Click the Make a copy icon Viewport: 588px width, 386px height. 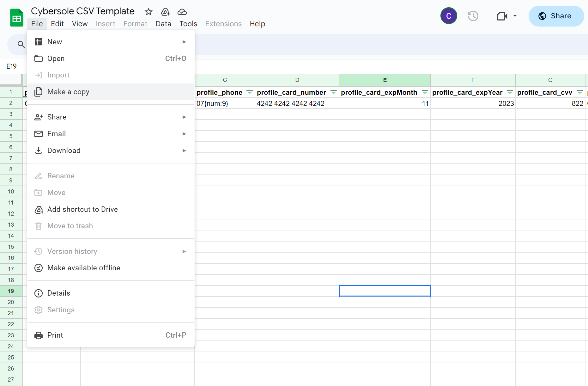pyautogui.click(x=39, y=92)
